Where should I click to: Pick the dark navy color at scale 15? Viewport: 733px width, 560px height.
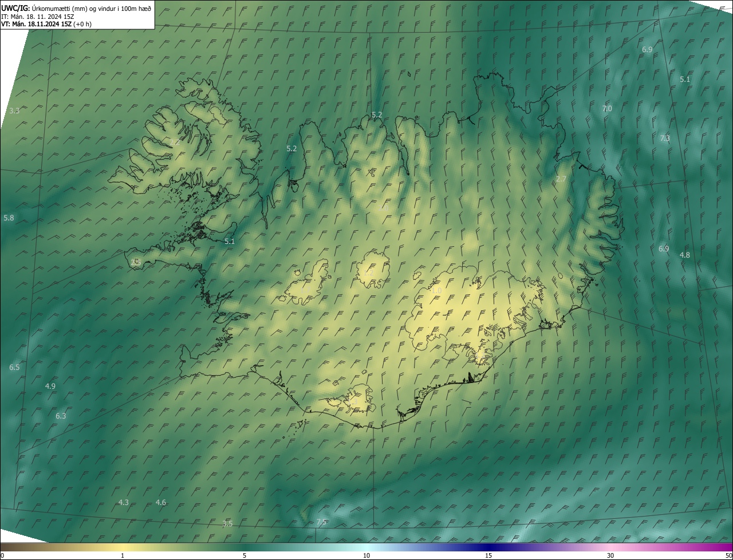click(x=488, y=547)
